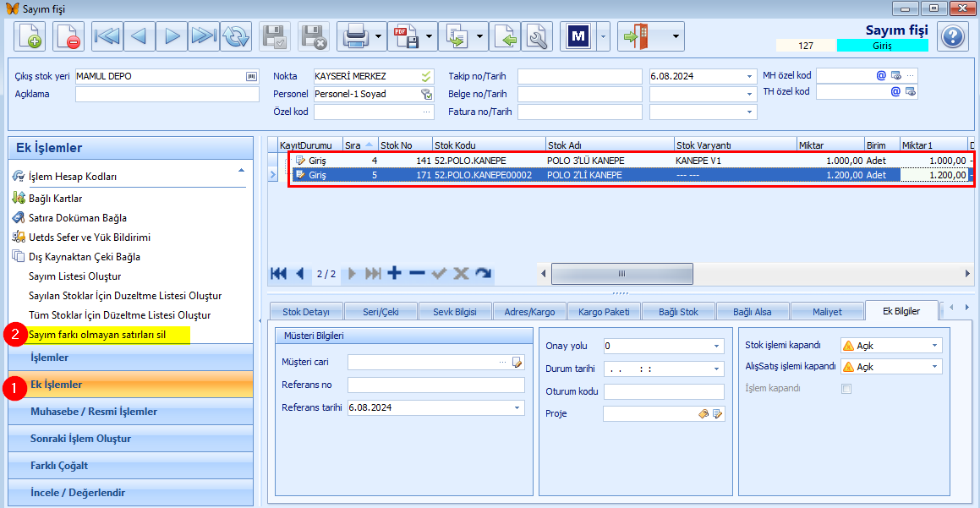The image size is (980, 508).
Task: Go to first record in toolbar
Action: (x=107, y=36)
